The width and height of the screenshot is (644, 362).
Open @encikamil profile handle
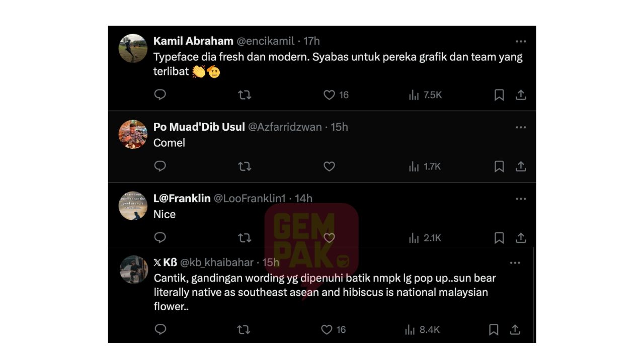[266, 41]
